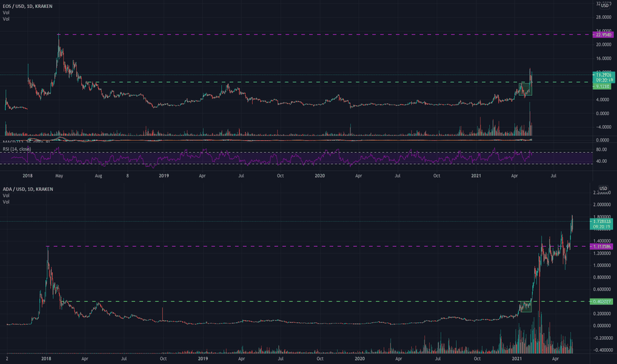Open the USD currency selector on the ADA chart

point(603,189)
